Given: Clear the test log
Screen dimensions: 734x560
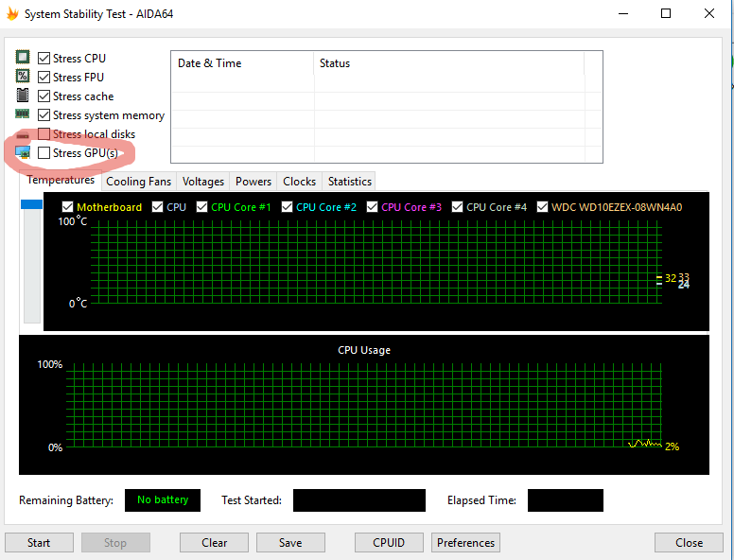Looking at the screenshot, I should [215, 543].
